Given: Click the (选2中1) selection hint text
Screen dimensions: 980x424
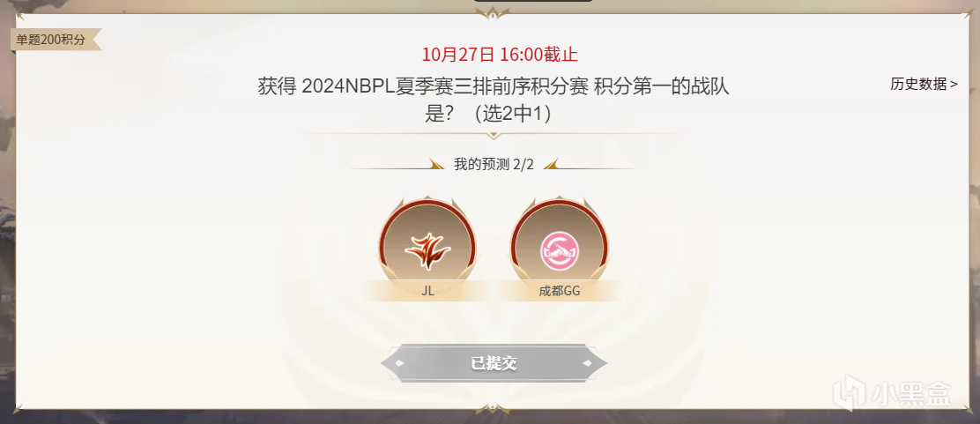Looking at the screenshot, I should [x=513, y=115].
